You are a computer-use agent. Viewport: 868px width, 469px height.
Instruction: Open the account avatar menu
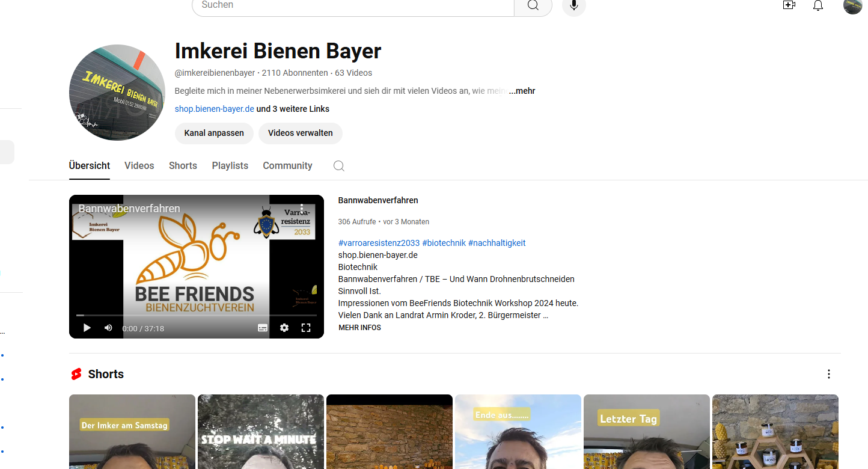click(x=853, y=5)
